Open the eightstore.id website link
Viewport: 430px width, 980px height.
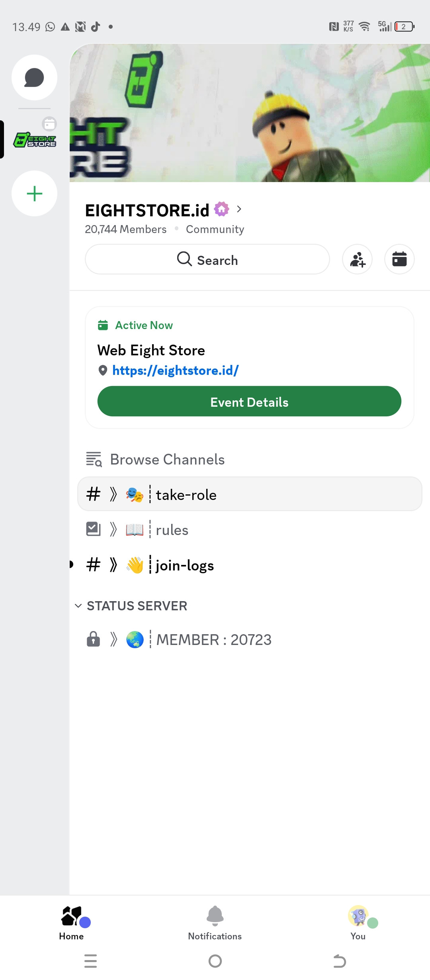tap(175, 370)
